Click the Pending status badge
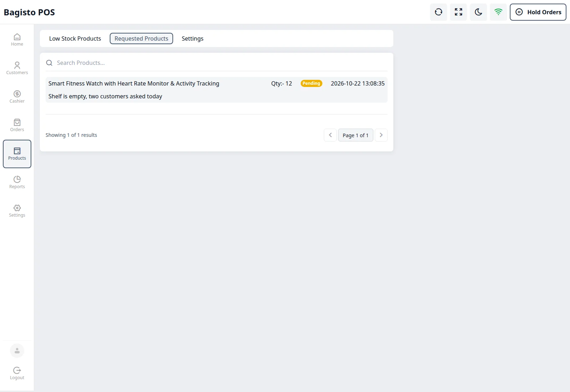Screen dimensions: 570x392 click(311, 83)
